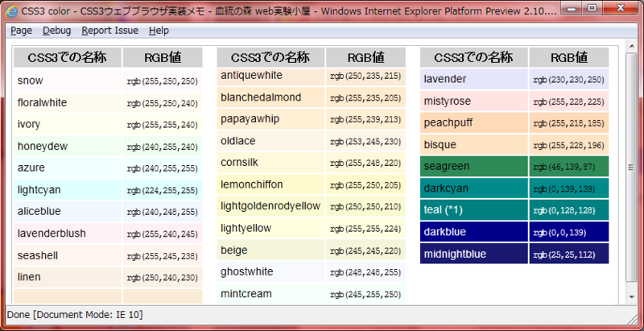
Task: Click the window resize grip corner
Action: pos(633,319)
